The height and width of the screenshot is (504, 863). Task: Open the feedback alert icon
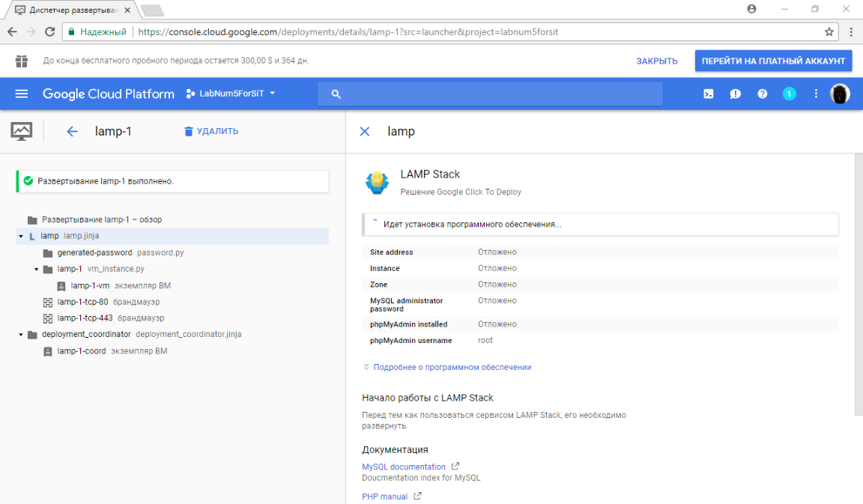(x=736, y=94)
